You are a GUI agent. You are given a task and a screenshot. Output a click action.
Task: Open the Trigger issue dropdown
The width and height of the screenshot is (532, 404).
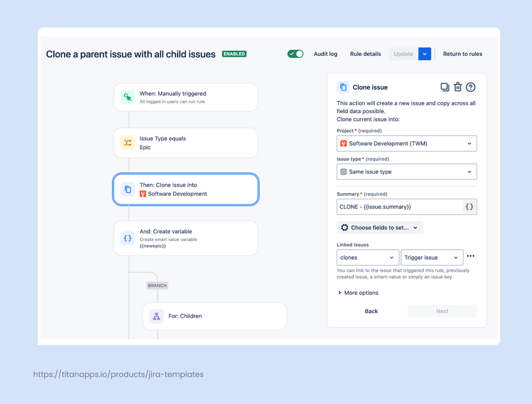432,258
